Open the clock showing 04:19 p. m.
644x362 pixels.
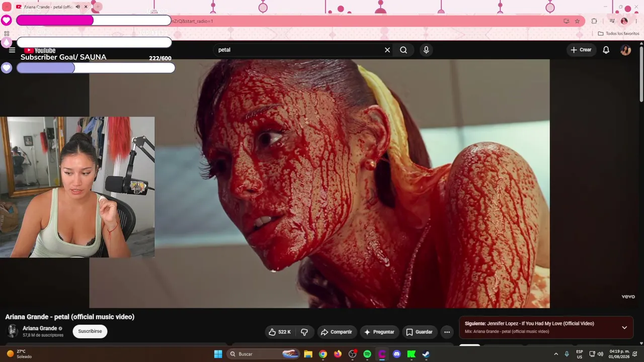coord(619,354)
